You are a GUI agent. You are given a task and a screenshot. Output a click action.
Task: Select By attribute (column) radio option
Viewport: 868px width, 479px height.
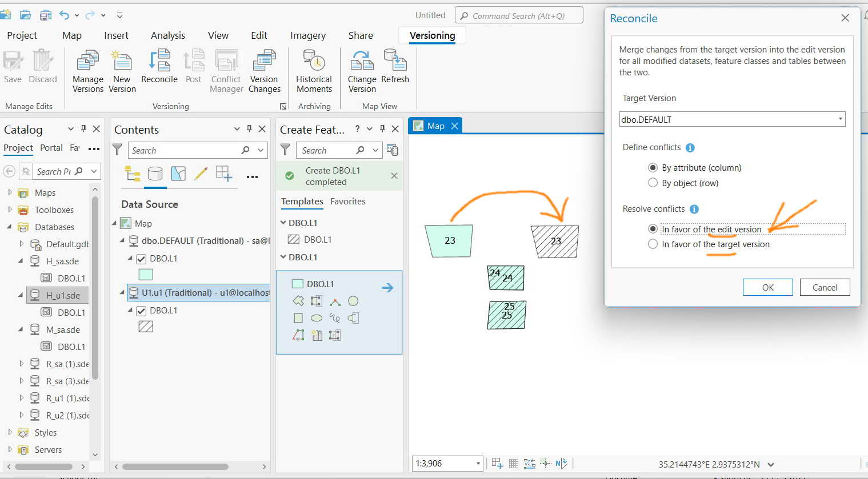(653, 168)
